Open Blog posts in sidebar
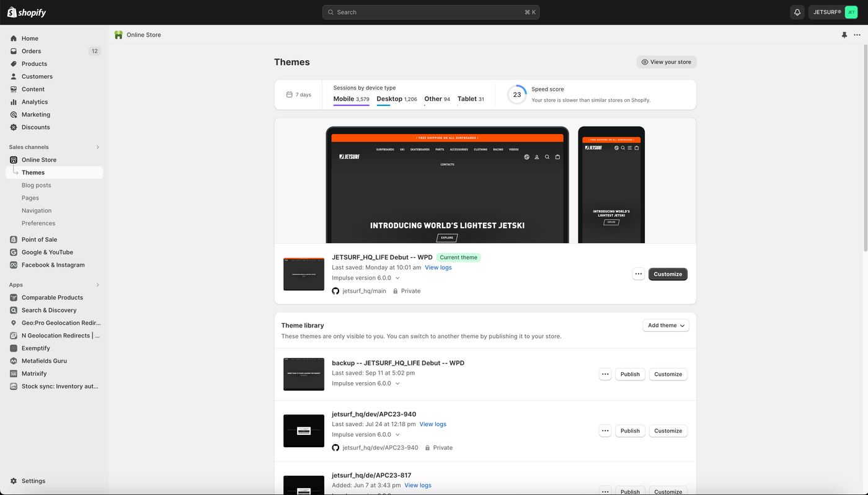This screenshot has width=868, height=495. [x=37, y=185]
